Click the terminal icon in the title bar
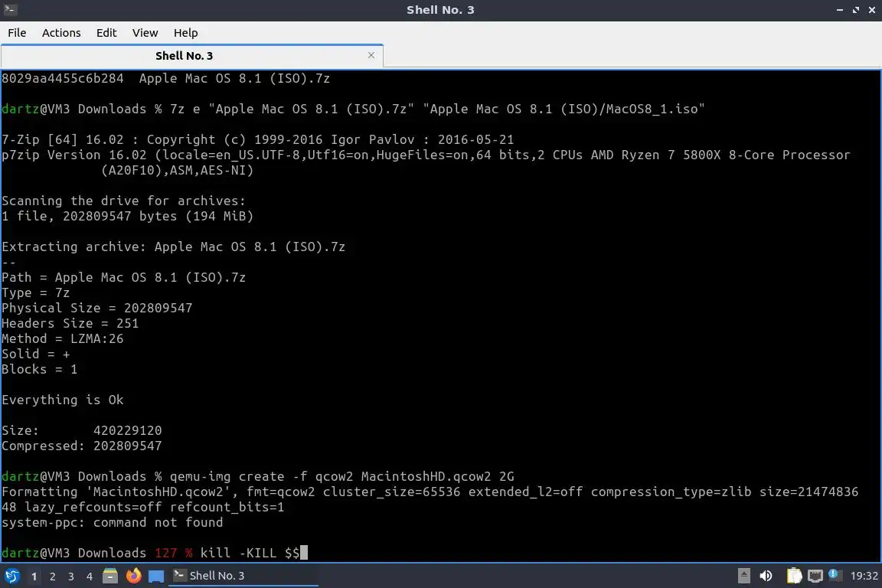 pyautogui.click(x=10, y=9)
